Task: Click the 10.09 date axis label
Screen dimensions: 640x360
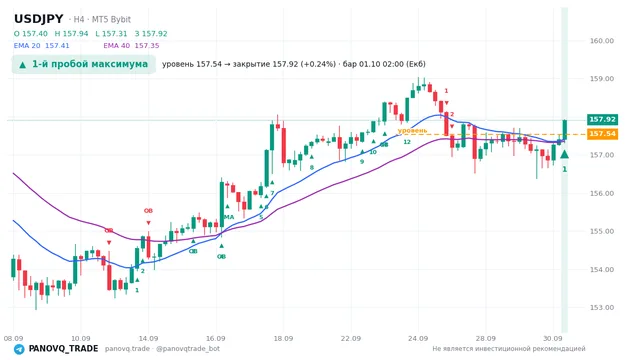Action: click(81, 338)
